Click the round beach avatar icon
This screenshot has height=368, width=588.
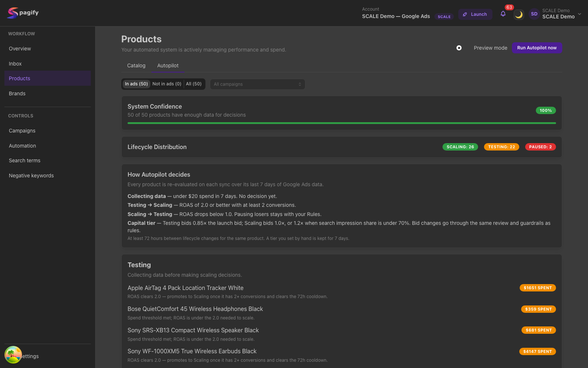tap(13, 355)
